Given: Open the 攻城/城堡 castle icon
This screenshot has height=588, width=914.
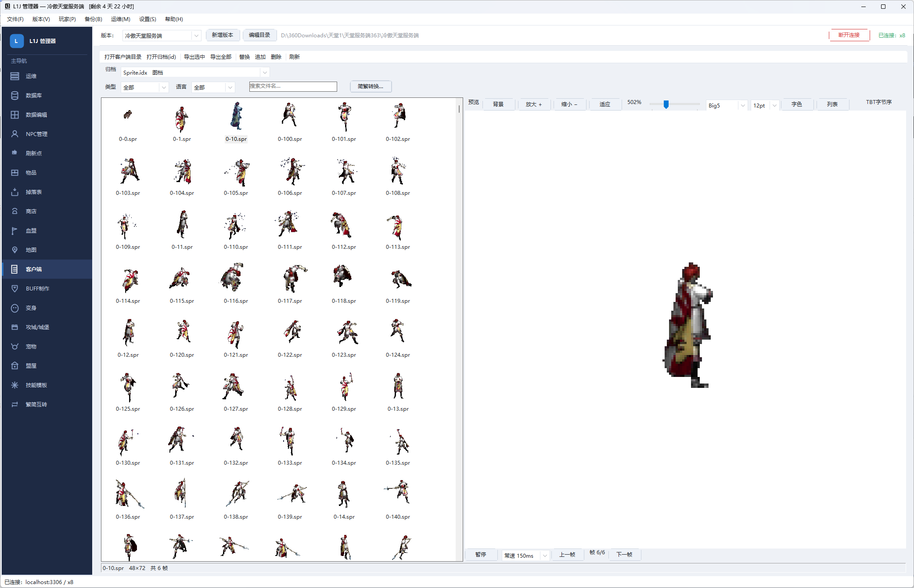Looking at the screenshot, I should click(14, 327).
